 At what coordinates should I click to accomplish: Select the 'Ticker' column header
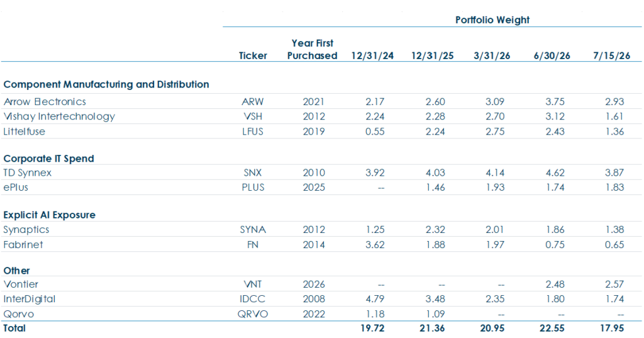point(253,55)
